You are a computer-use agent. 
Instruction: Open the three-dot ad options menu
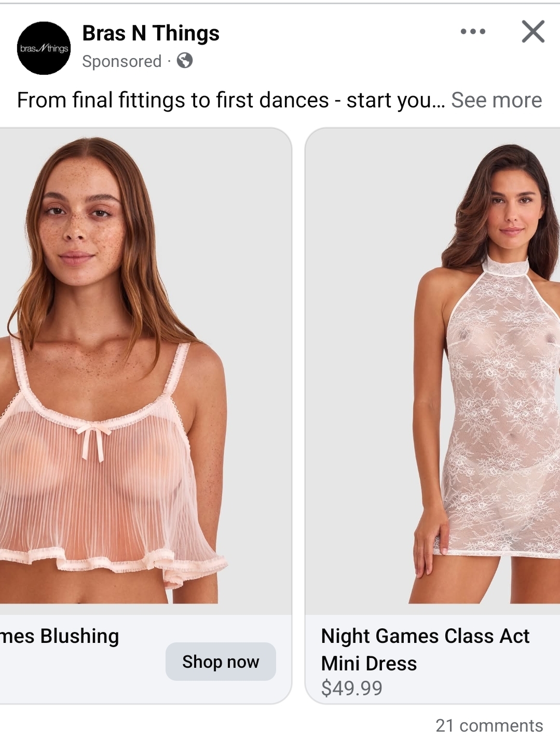473,32
